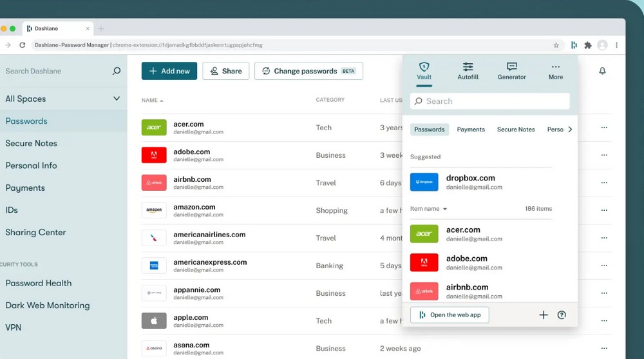Click the Open the web app button

click(x=450, y=315)
